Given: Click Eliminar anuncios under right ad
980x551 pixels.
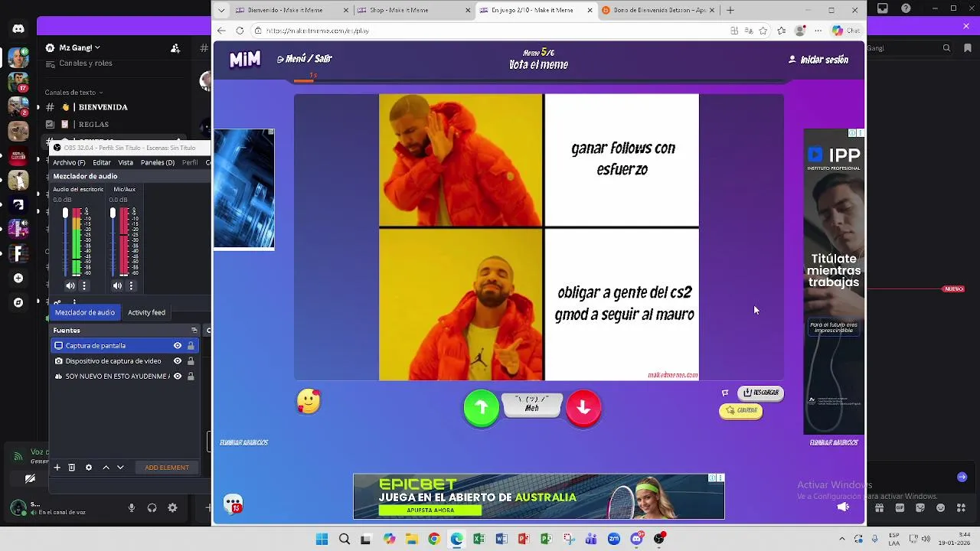Looking at the screenshot, I should [834, 442].
